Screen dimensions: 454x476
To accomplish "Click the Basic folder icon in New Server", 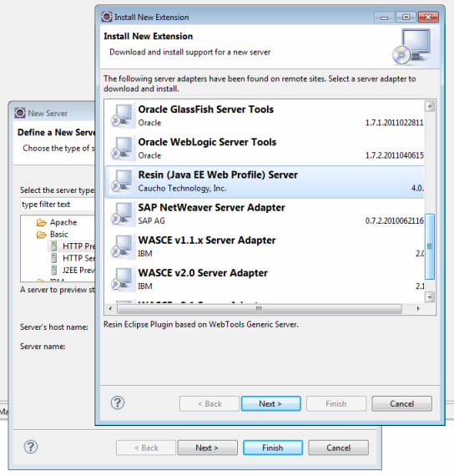I will tap(42, 235).
